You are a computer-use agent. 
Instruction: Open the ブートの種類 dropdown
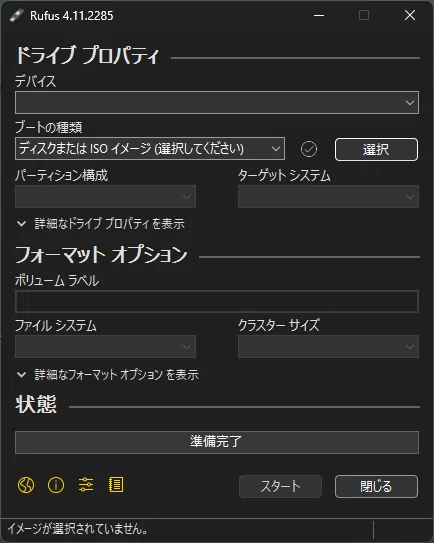pos(150,149)
